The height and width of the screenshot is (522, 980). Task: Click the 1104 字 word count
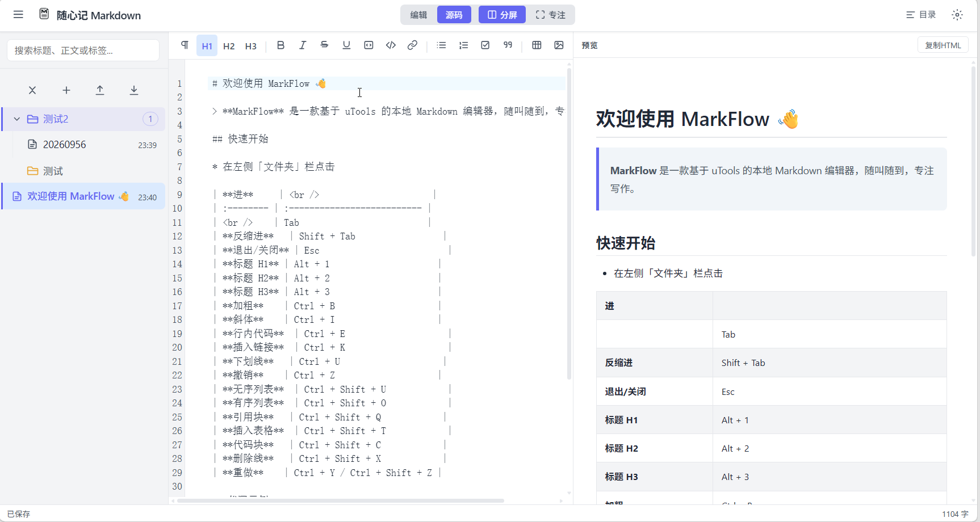pyautogui.click(x=955, y=514)
